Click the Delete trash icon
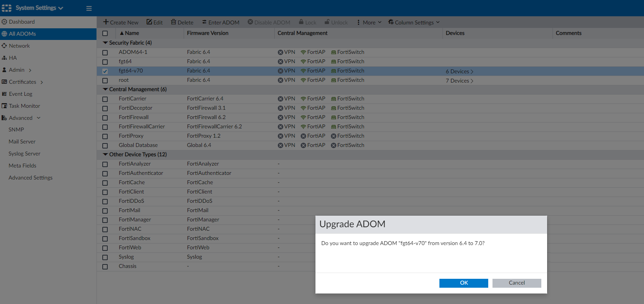This screenshot has width=644, height=304. [174, 22]
